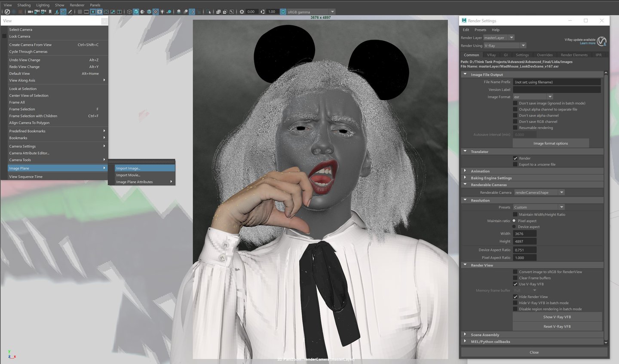Choose Import Image from the submenu

(x=128, y=168)
